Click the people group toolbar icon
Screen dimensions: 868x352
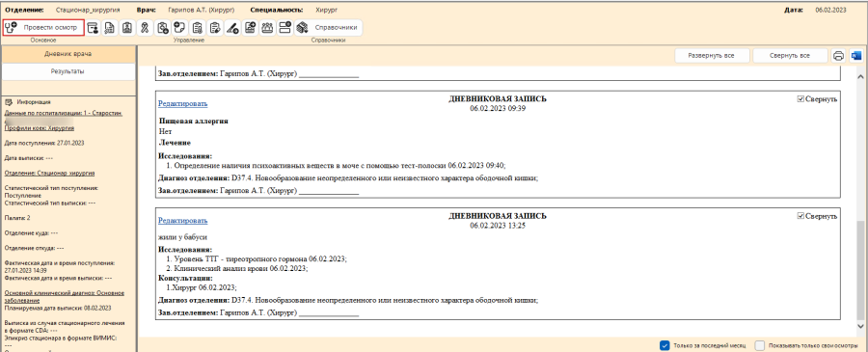pos(267,28)
